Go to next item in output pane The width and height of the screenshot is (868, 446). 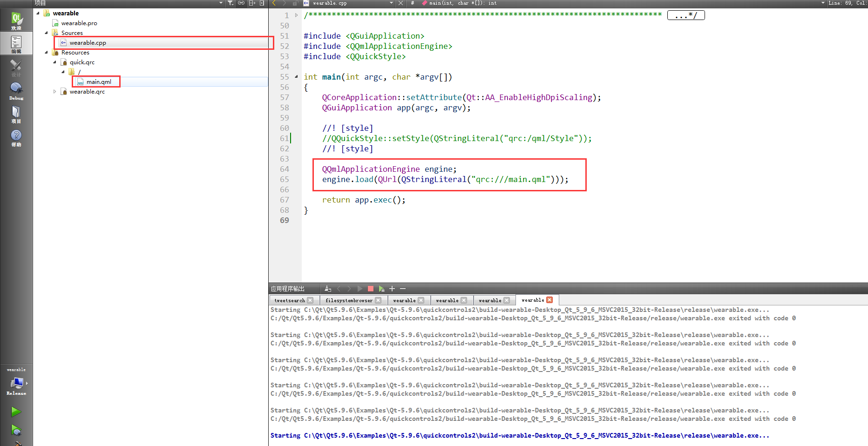click(349, 289)
